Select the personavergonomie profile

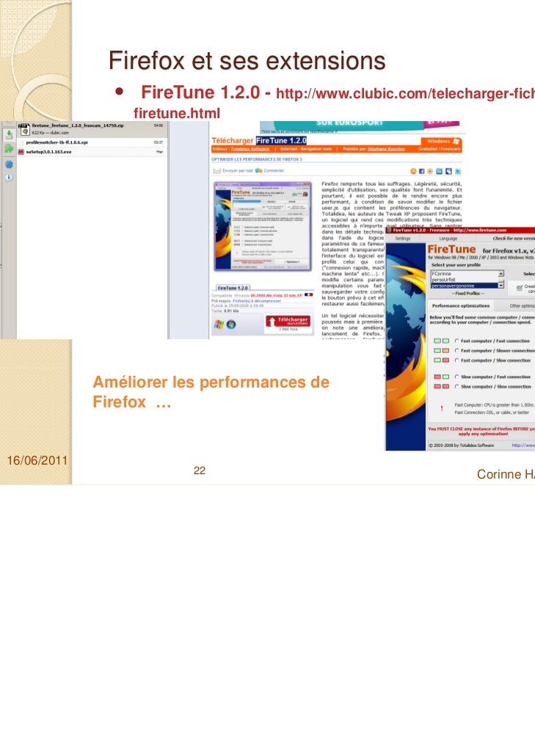click(464, 286)
